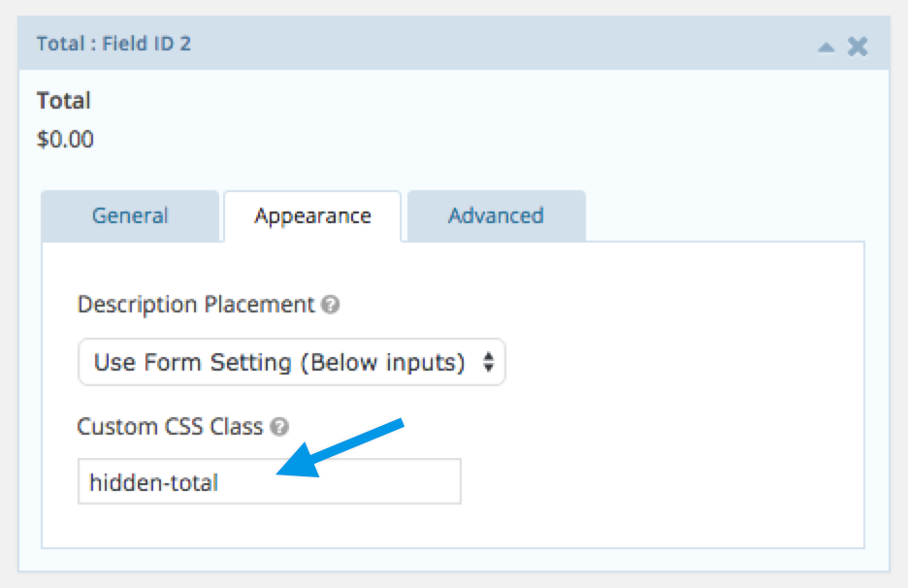908x588 pixels.
Task: Open the Custom CSS Class help tooltip
Action: click(279, 426)
